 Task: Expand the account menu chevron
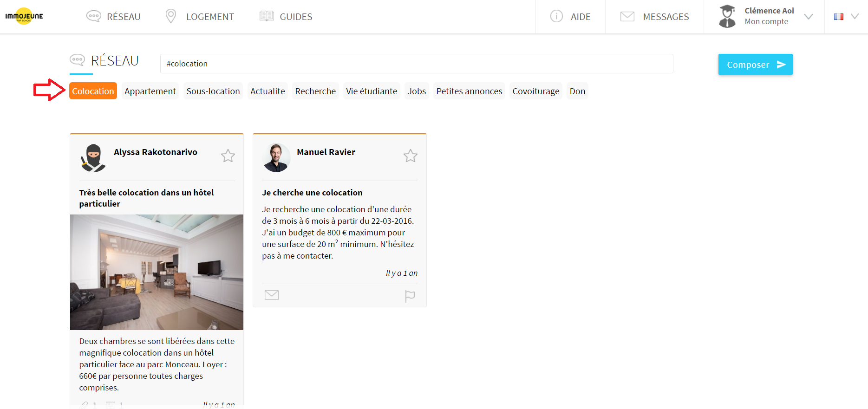(809, 17)
